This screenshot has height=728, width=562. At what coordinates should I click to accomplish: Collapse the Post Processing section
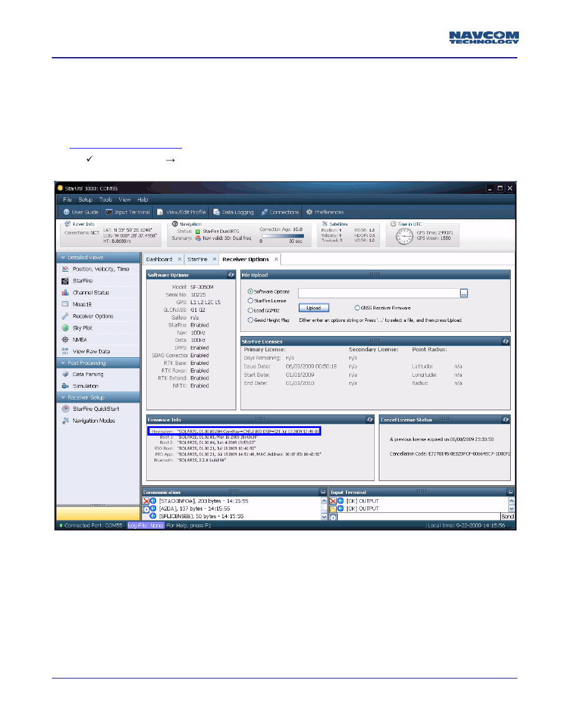coord(63,363)
